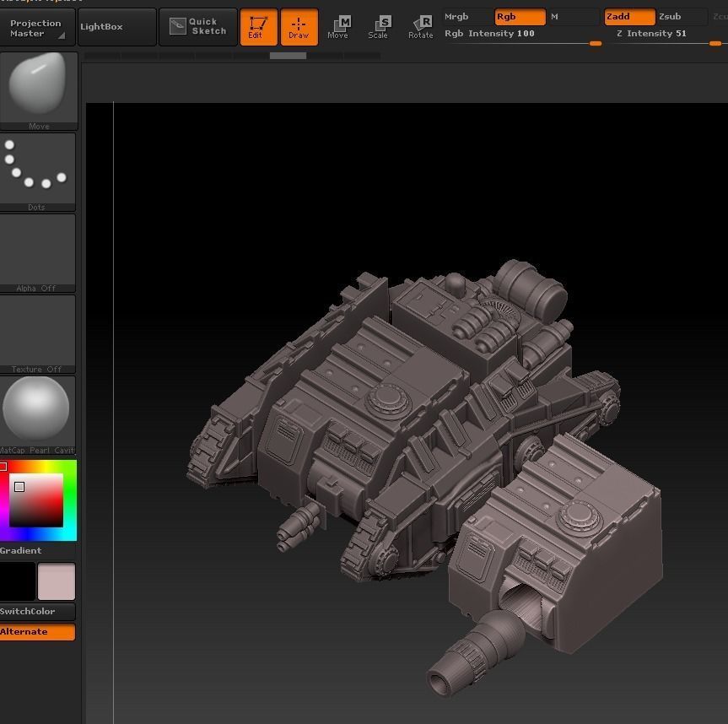
Task: Select the black secondary color swatch
Action: tap(18, 581)
